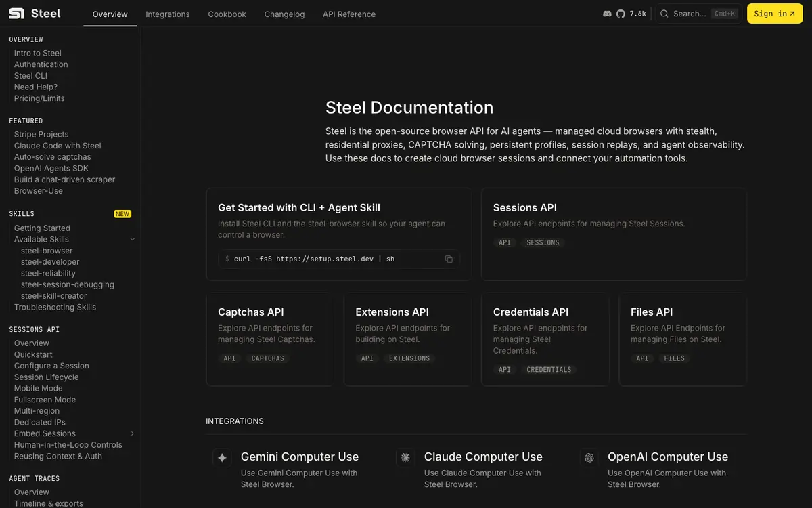Open Troubleshooting Skills page

55,308
